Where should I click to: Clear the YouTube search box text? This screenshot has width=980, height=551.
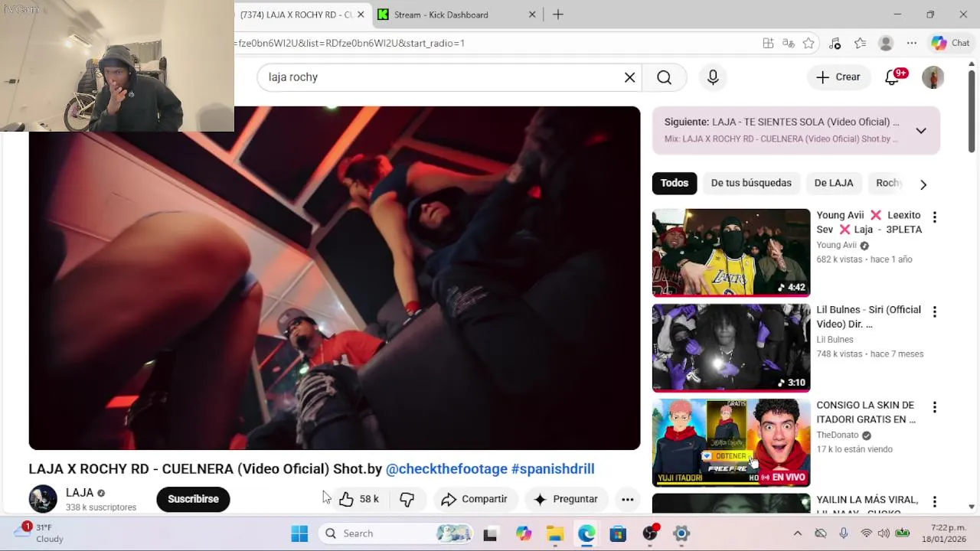(x=629, y=77)
